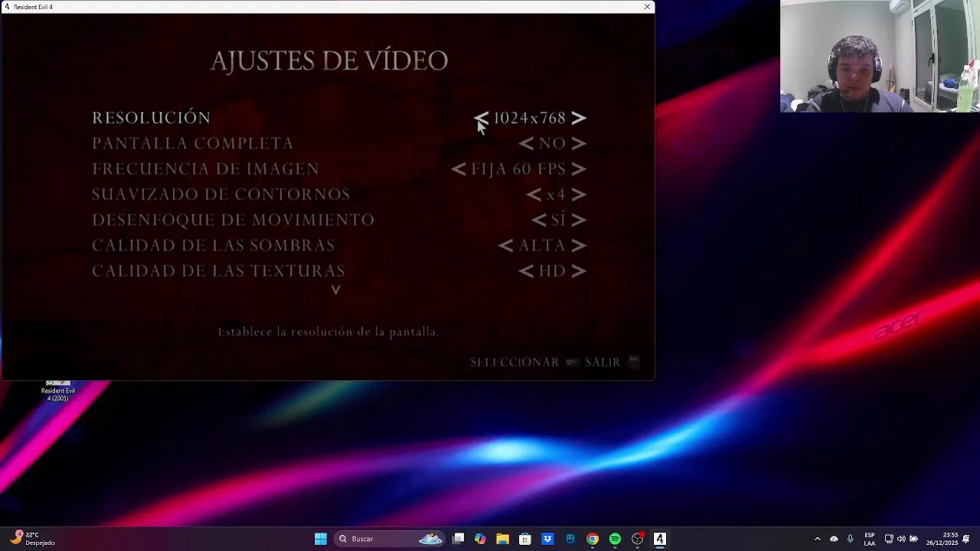Select the CALIDAD DE LAS SOMBRAS row
The width and height of the screenshot is (980, 551).
[x=339, y=245]
